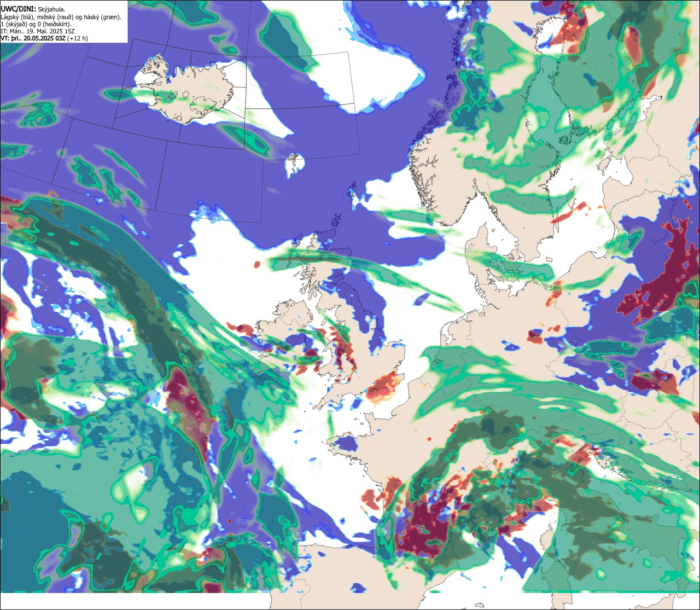Click the "VT: þri.. 20.05.2025 03Z" text
The height and width of the screenshot is (610, 700).
click(x=33, y=38)
